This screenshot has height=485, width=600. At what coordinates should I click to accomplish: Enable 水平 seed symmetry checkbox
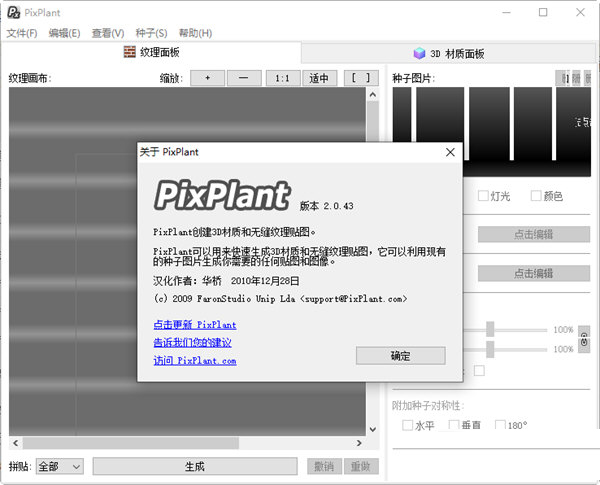(x=408, y=425)
